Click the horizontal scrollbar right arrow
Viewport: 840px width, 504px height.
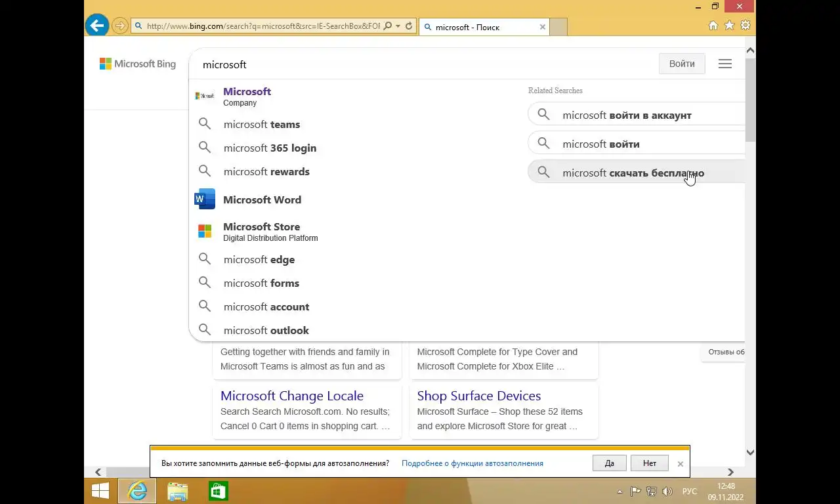[730, 472]
